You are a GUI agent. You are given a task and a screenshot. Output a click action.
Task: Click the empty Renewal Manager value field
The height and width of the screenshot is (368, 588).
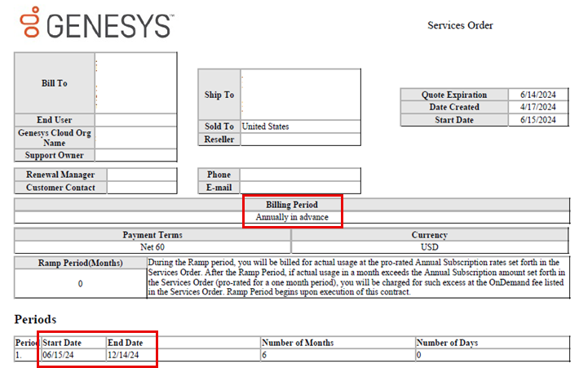coord(142,175)
